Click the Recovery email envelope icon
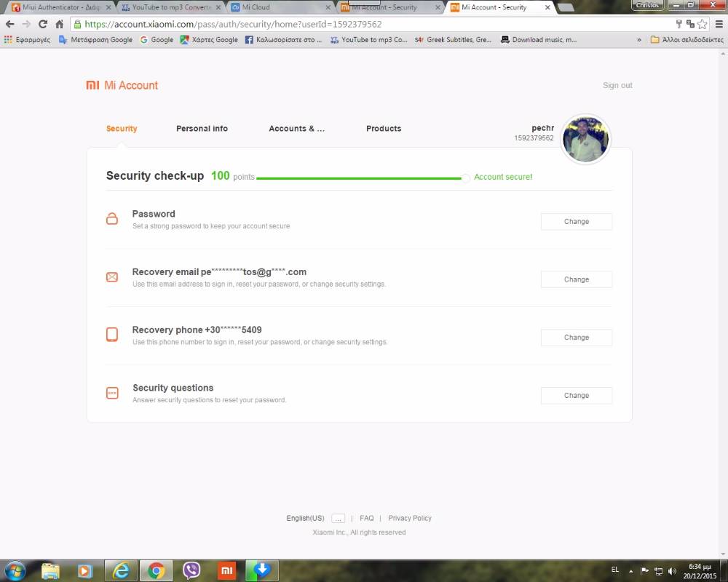The width and height of the screenshot is (728, 582). pos(112,277)
